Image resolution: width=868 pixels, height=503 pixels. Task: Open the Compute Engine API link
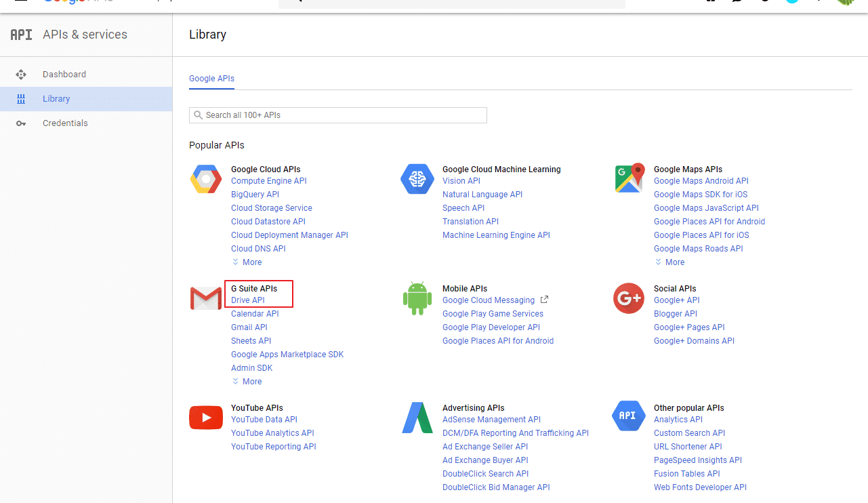point(269,181)
